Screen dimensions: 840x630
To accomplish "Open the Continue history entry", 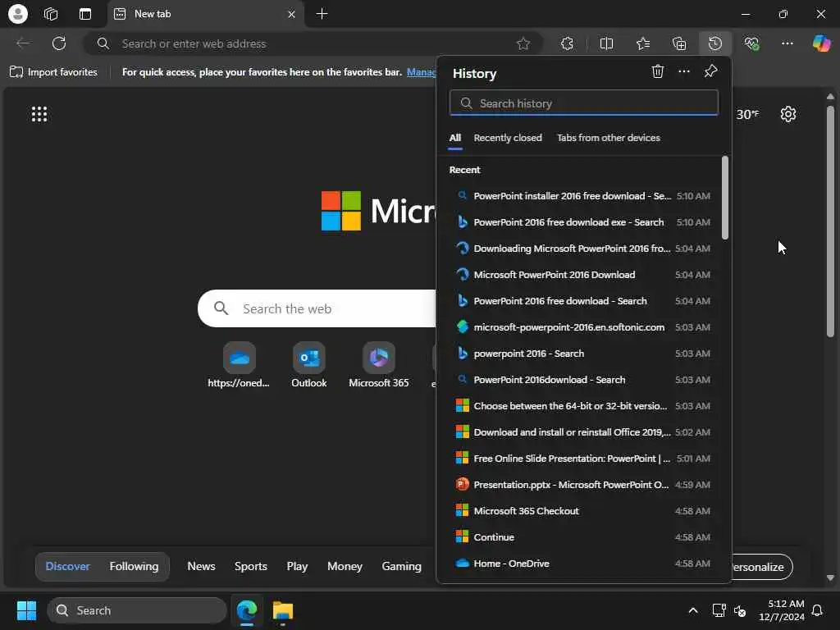I will (x=583, y=537).
